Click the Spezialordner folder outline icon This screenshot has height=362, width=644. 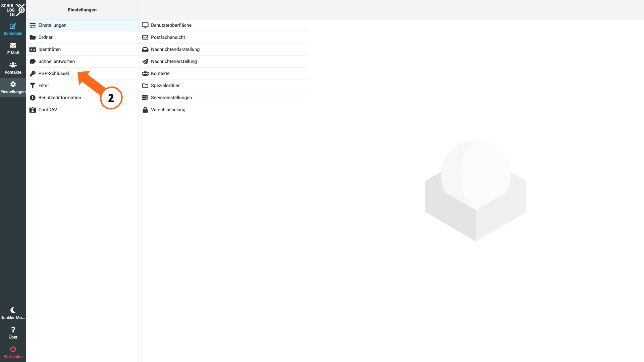click(145, 85)
